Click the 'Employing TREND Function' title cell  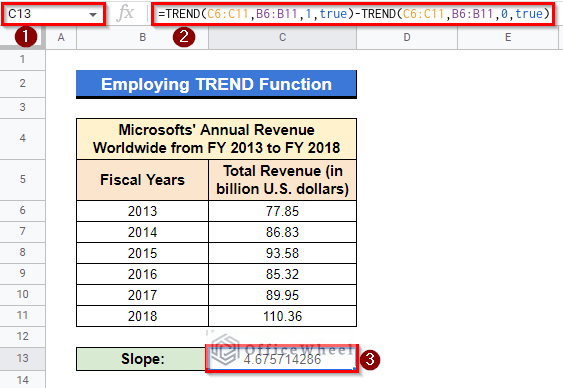(x=217, y=84)
